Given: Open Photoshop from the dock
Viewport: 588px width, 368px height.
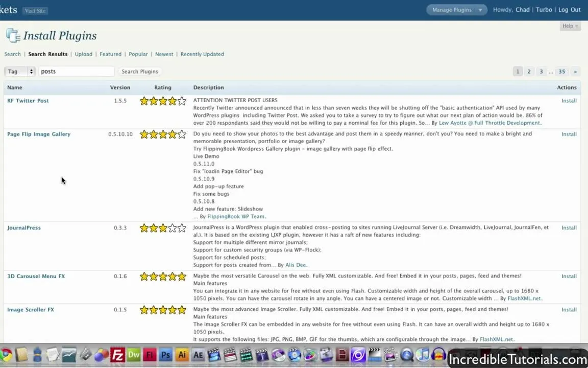Looking at the screenshot, I should [x=165, y=355].
